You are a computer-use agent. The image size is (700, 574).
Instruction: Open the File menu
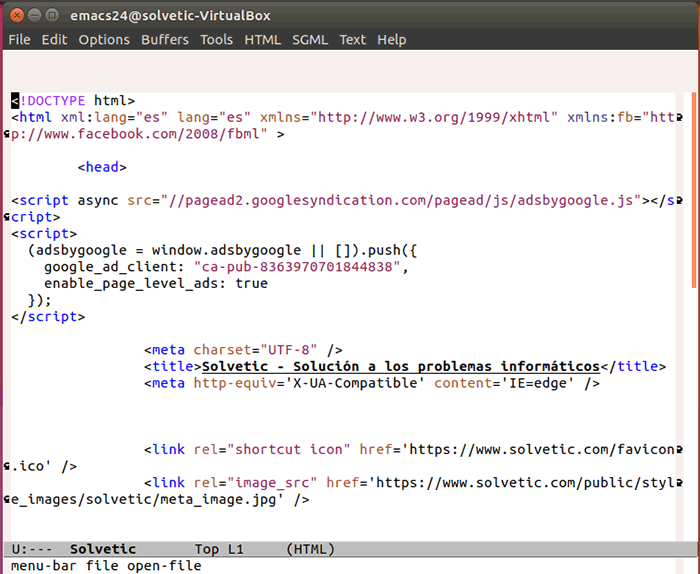pos(19,40)
